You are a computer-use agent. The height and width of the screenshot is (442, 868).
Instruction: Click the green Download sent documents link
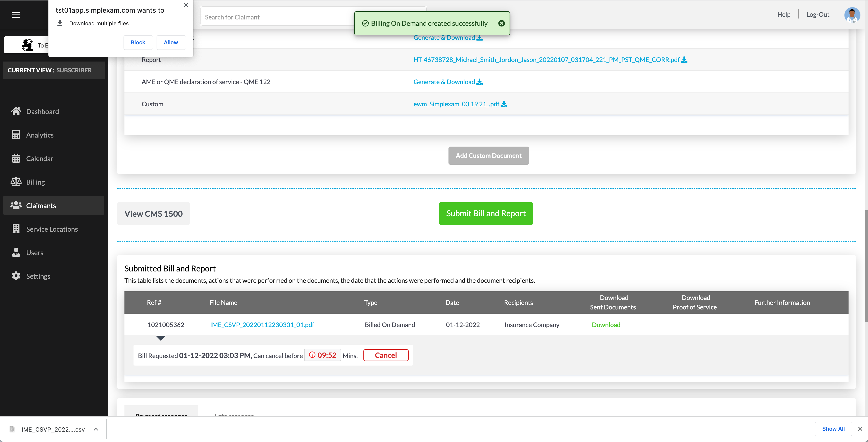(606, 325)
